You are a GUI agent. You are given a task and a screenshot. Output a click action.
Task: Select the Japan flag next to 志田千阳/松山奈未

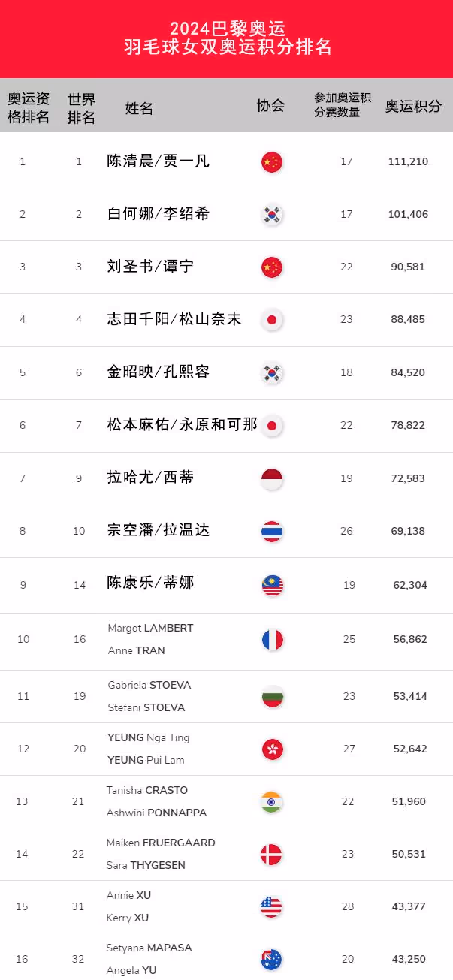271,320
